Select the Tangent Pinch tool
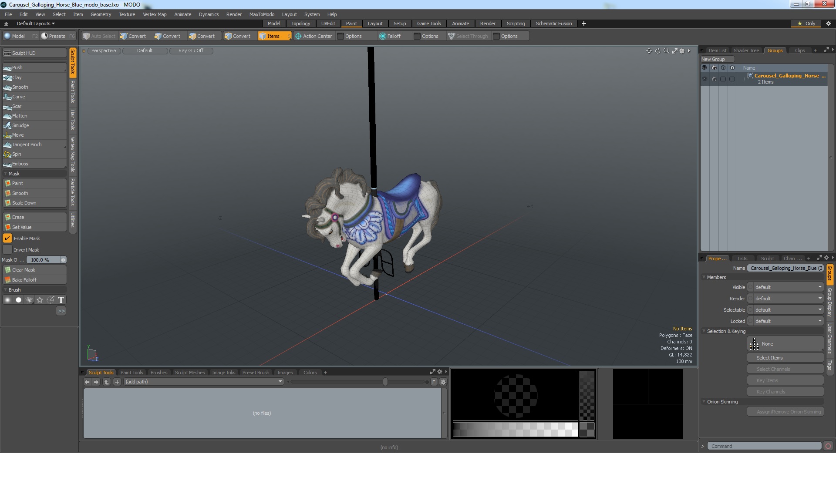The height and width of the screenshot is (504, 836). (x=34, y=144)
